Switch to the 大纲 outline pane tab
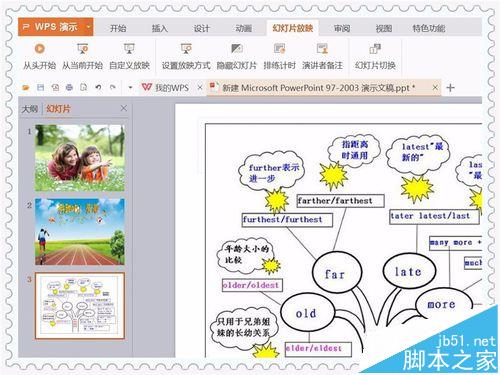Viewport: 500px width, 375px height. tap(30, 109)
